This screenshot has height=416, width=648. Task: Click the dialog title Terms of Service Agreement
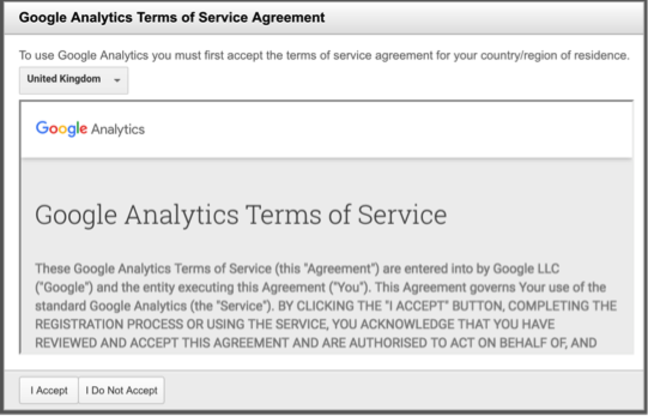tap(172, 18)
